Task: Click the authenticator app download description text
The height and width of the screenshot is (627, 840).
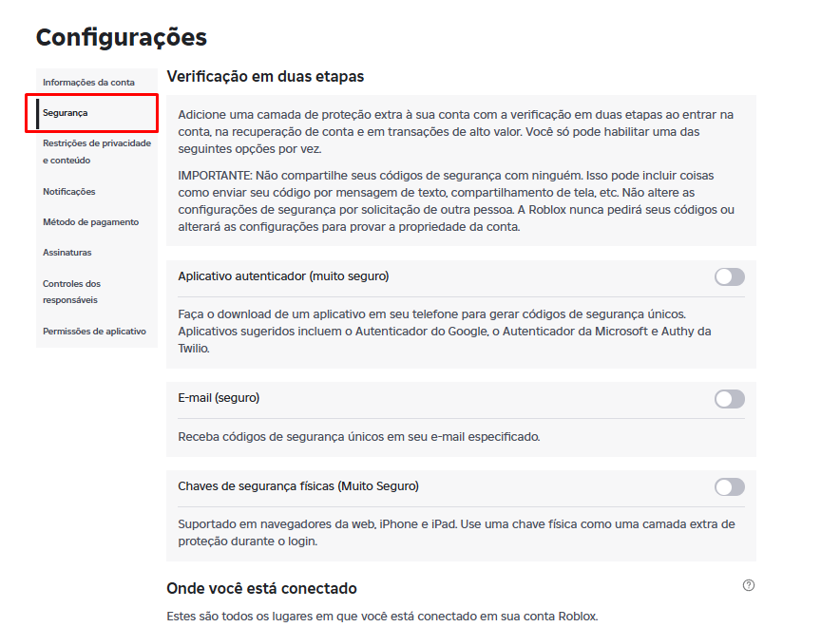Action: point(445,331)
